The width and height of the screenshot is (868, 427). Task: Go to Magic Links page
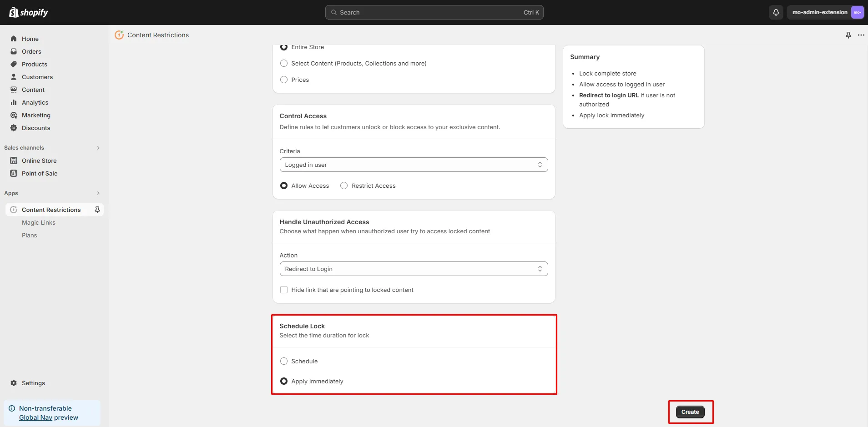coord(39,222)
